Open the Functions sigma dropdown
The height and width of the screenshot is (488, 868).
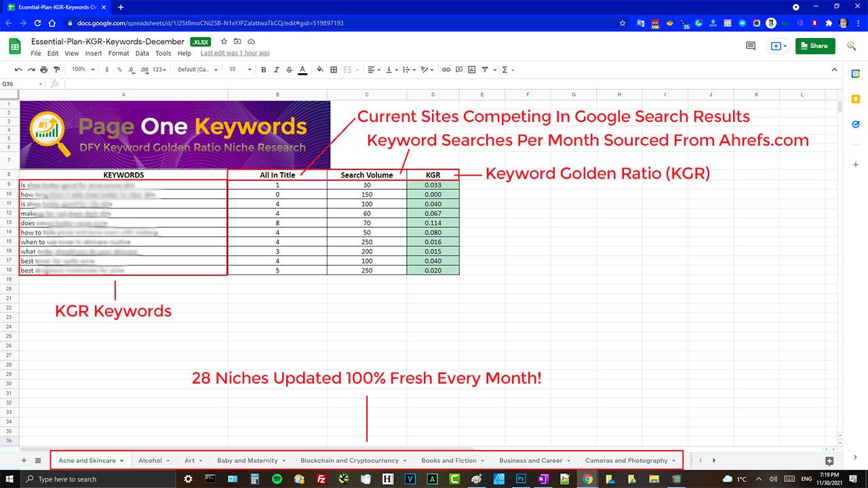point(507,70)
